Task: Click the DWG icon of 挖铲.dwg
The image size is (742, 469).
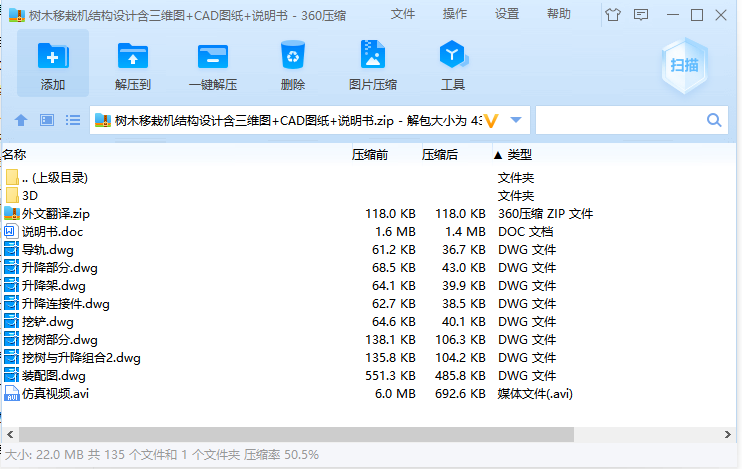Action: click(x=11, y=321)
